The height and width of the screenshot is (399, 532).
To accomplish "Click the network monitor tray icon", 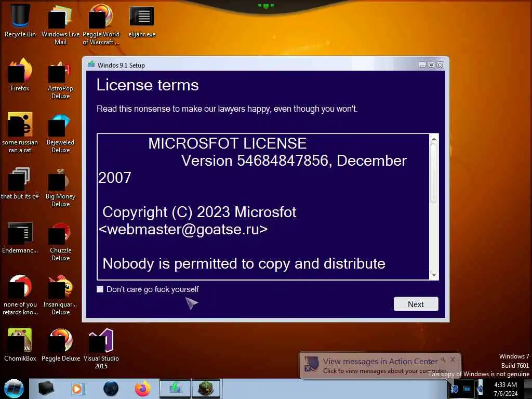I will click(467, 389).
